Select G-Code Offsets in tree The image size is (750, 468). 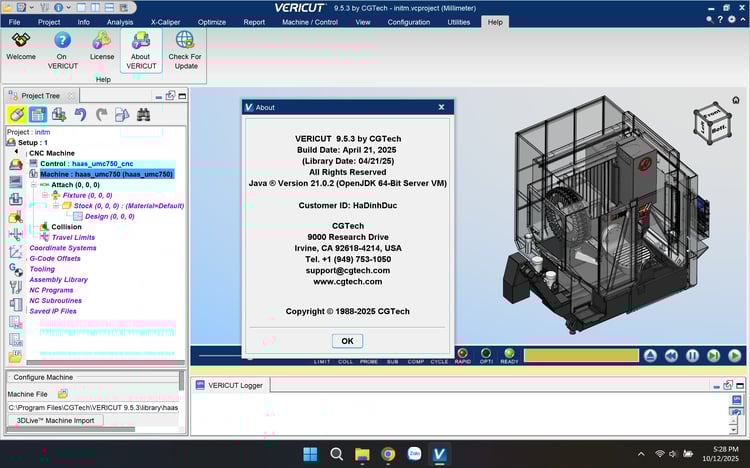[x=55, y=258]
